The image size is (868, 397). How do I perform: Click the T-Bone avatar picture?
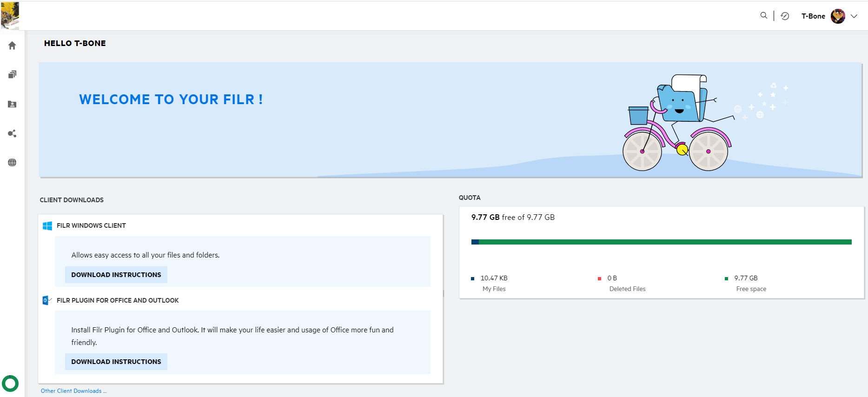tap(838, 16)
